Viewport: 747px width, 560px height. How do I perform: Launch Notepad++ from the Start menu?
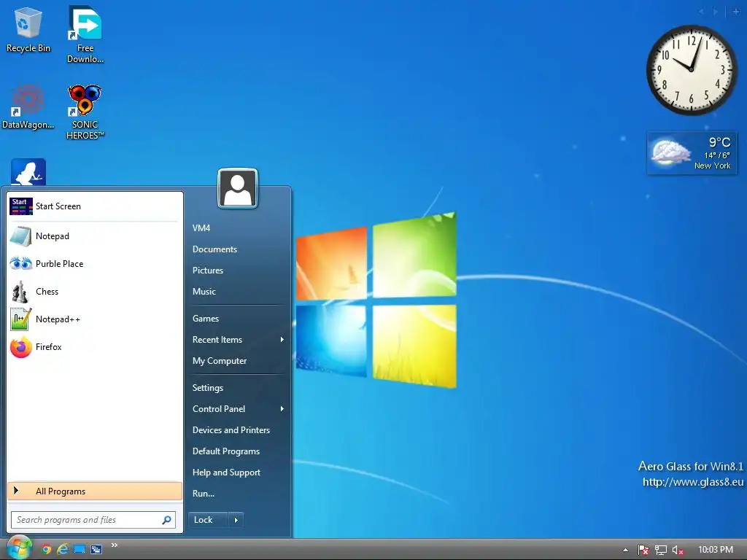(95, 319)
